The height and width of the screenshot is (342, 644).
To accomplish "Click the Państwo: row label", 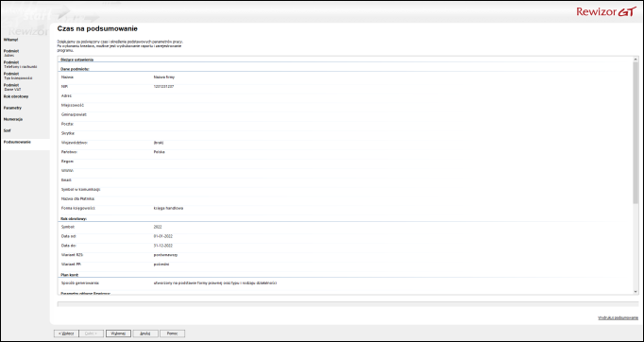I will [x=69, y=152].
